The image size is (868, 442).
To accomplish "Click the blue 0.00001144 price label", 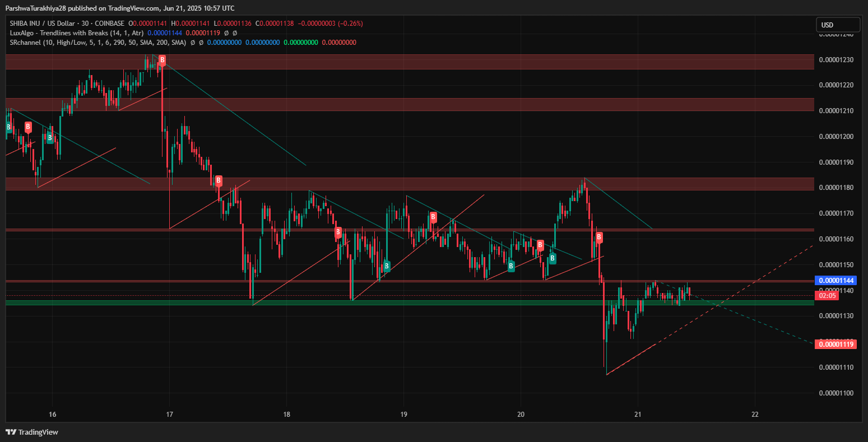I will pyautogui.click(x=837, y=281).
